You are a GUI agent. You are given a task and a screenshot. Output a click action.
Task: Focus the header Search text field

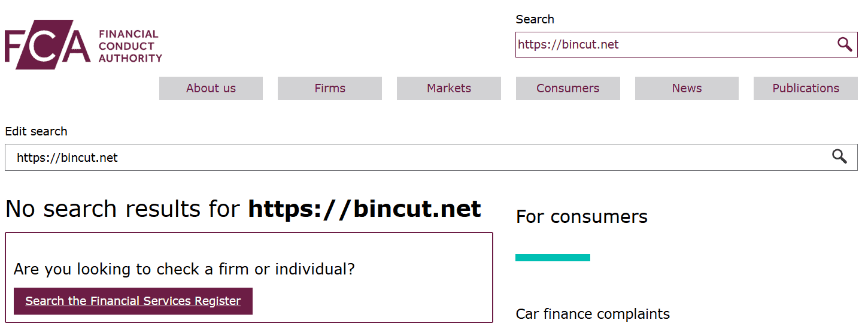(670, 45)
